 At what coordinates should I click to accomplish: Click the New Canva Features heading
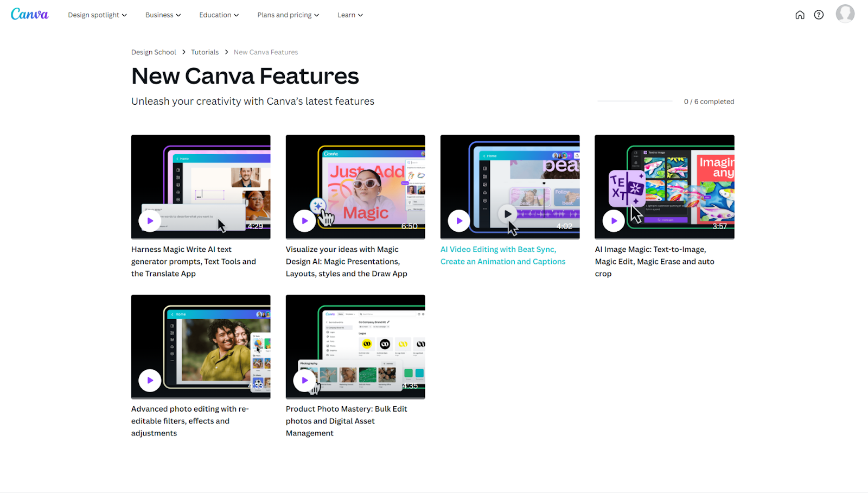coord(245,76)
